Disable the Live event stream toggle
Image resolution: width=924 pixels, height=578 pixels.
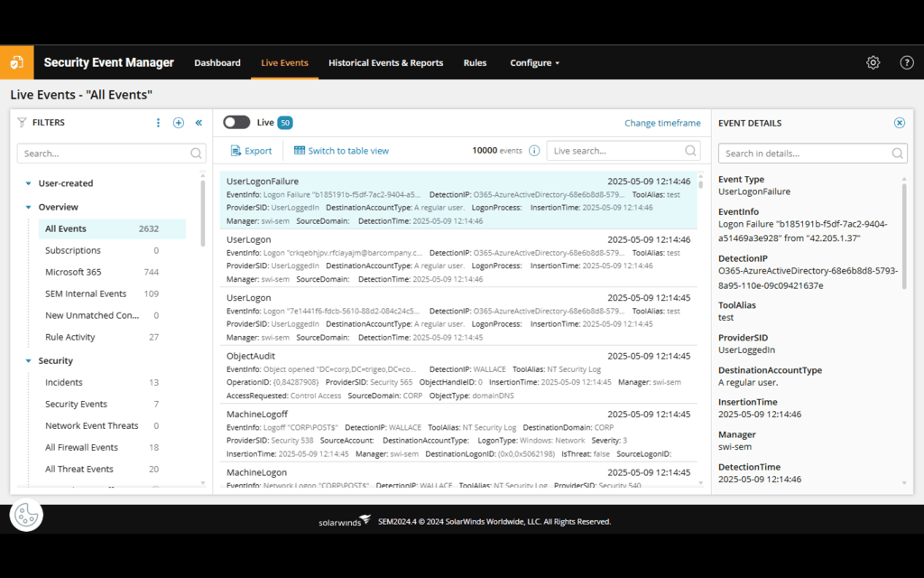pos(236,122)
